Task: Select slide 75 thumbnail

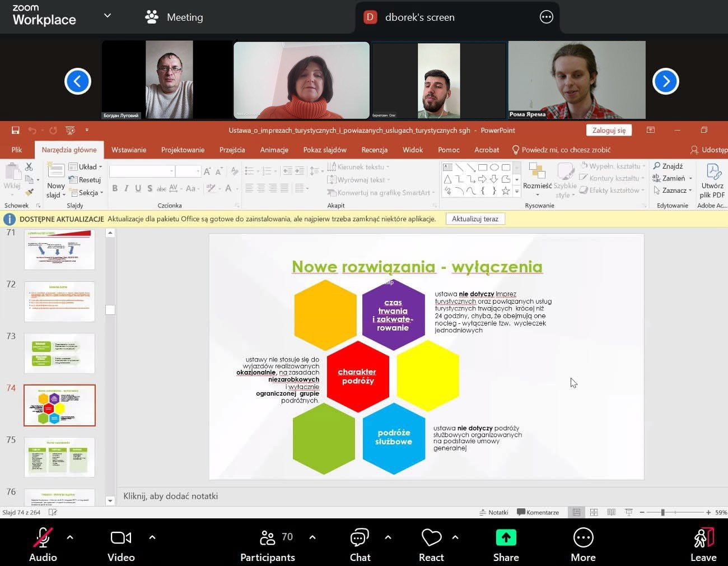Action: tap(59, 457)
